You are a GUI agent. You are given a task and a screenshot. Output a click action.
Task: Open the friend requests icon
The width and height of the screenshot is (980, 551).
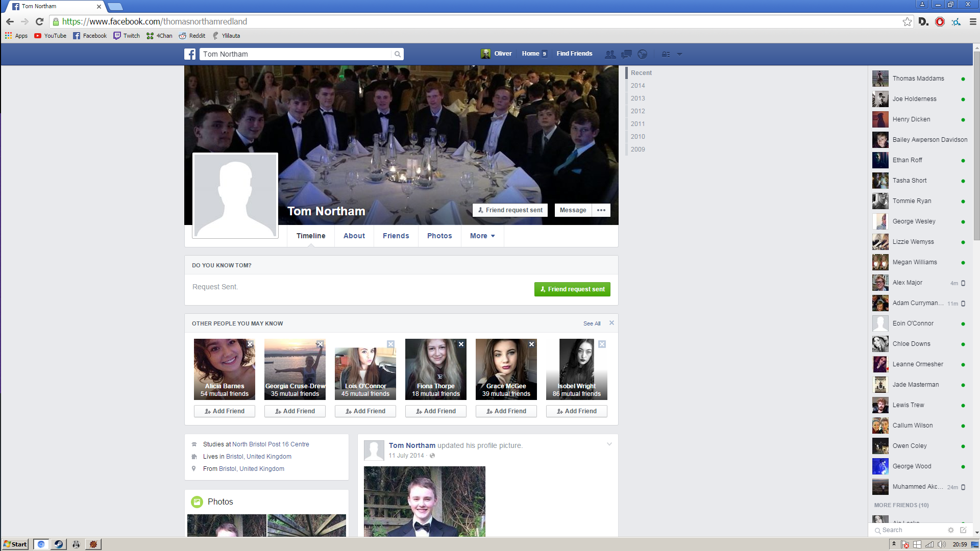(610, 54)
